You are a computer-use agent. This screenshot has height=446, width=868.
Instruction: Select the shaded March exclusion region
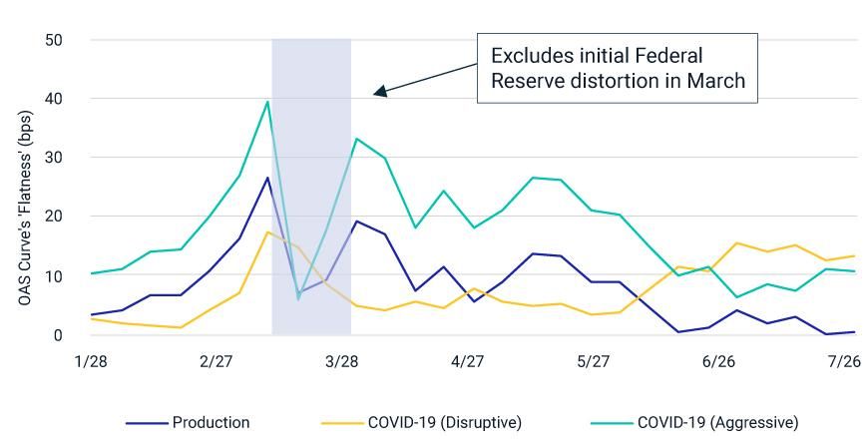point(311,187)
